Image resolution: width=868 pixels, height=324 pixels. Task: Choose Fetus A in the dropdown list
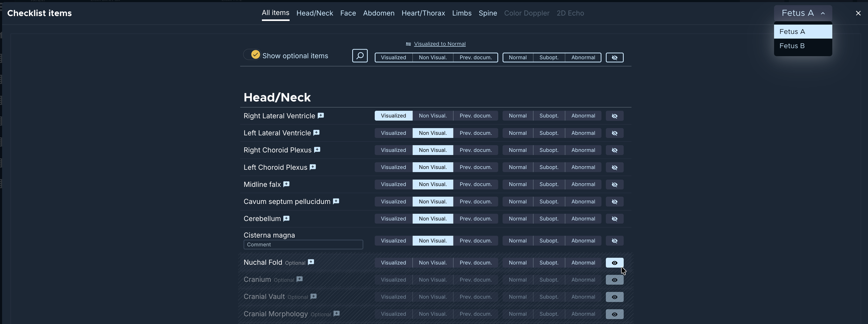click(803, 32)
